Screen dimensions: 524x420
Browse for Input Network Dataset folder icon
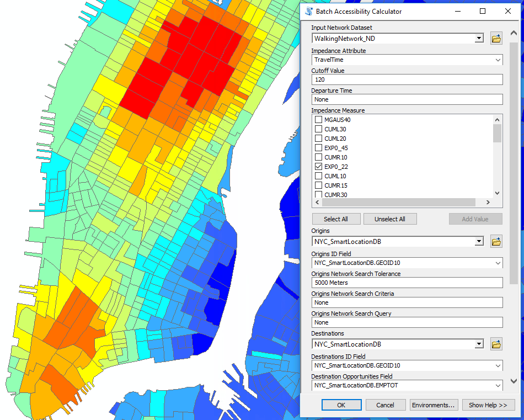(496, 39)
